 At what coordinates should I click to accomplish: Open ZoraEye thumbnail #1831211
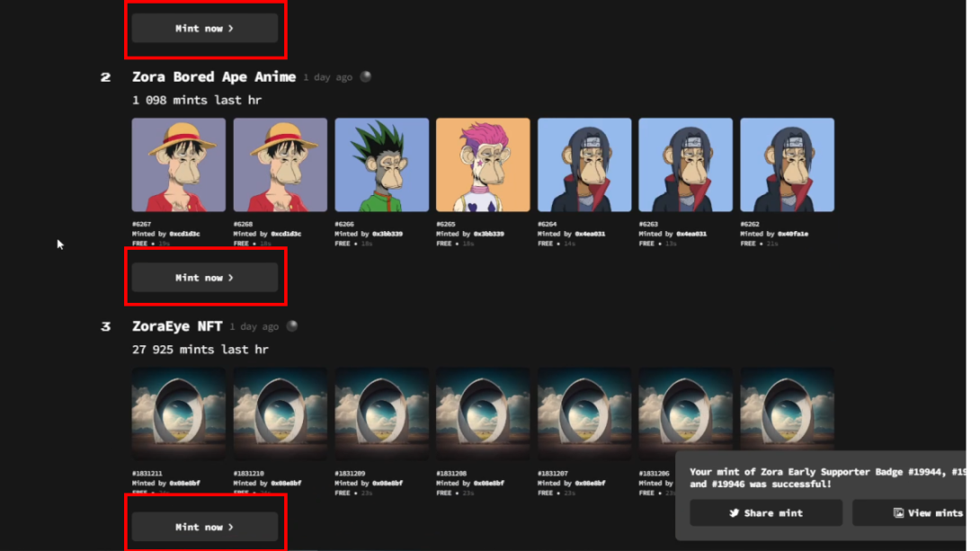tap(179, 414)
